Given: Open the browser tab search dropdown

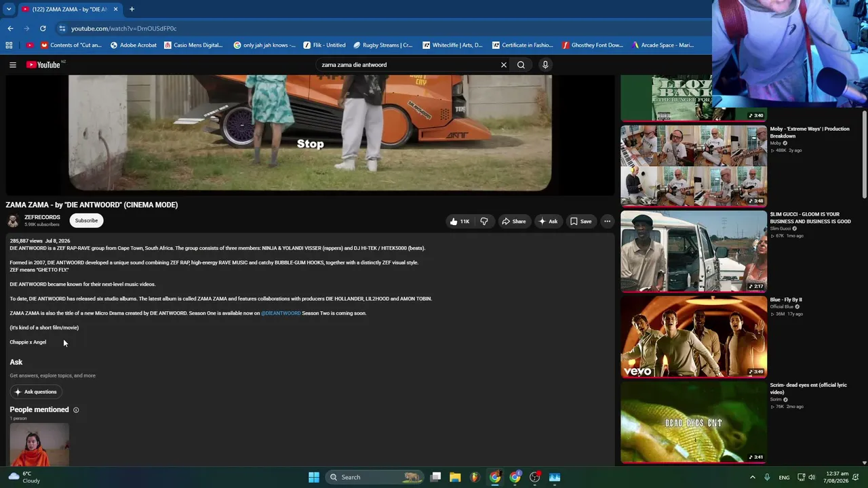Looking at the screenshot, I should tap(9, 9).
